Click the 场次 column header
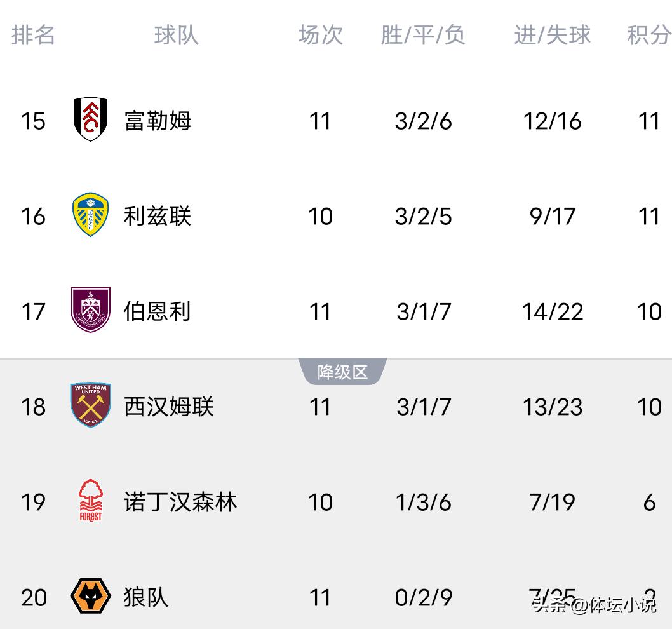 coord(321,35)
